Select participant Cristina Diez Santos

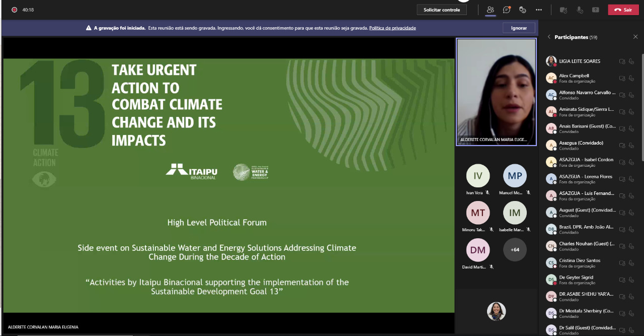[x=591, y=263]
